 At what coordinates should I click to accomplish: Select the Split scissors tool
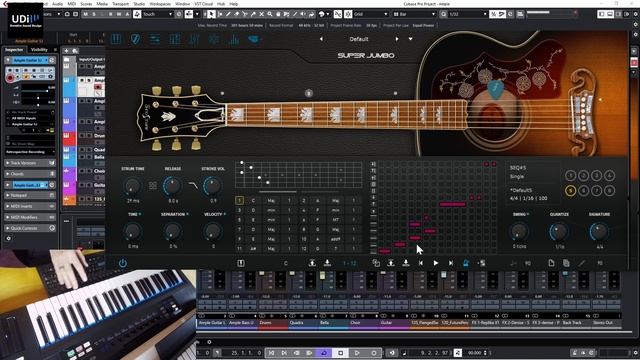pyautogui.click(x=244, y=14)
